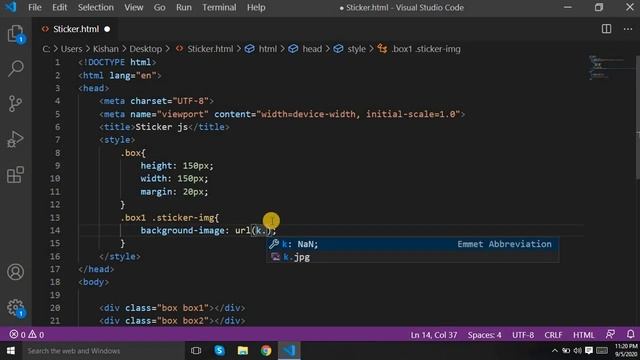Open the editor More Actions ellipsis
The height and width of the screenshot is (360, 640).
[628, 29]
